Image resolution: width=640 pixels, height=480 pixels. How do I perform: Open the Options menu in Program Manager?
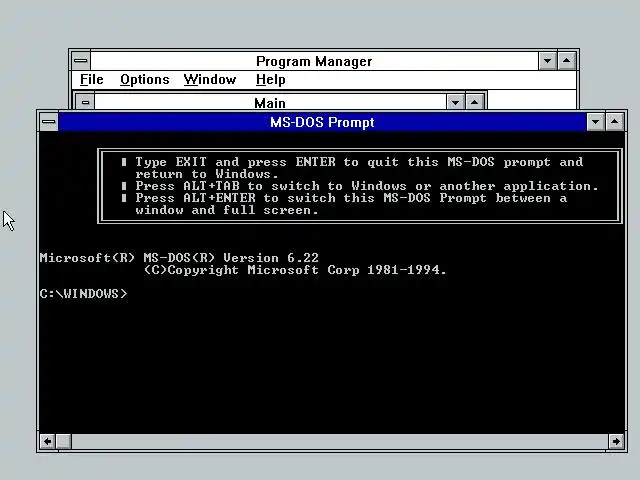144,79
